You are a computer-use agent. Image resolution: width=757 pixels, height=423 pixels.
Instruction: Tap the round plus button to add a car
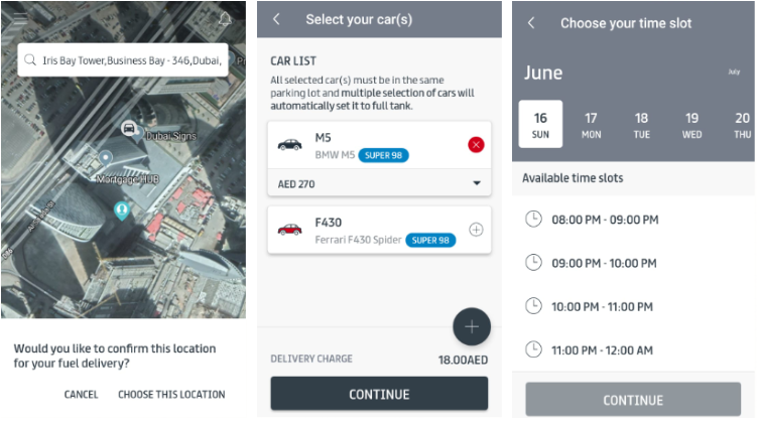(x=472, y=327)
